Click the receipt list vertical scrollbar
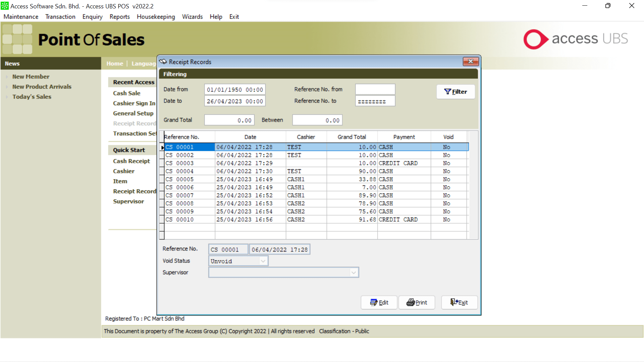The height and width of the screenshot is (362, 644). [473, 184]
